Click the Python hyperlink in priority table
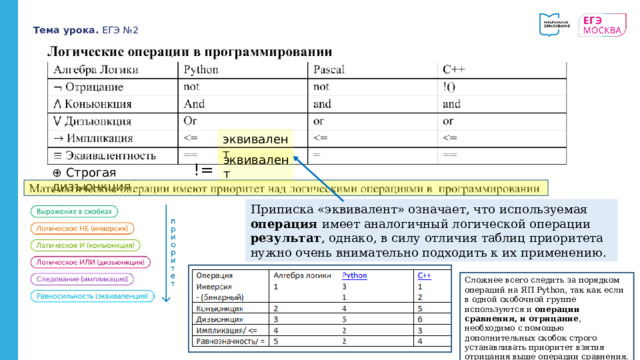This screenshot has height=360, width=640. pos(354,276)
